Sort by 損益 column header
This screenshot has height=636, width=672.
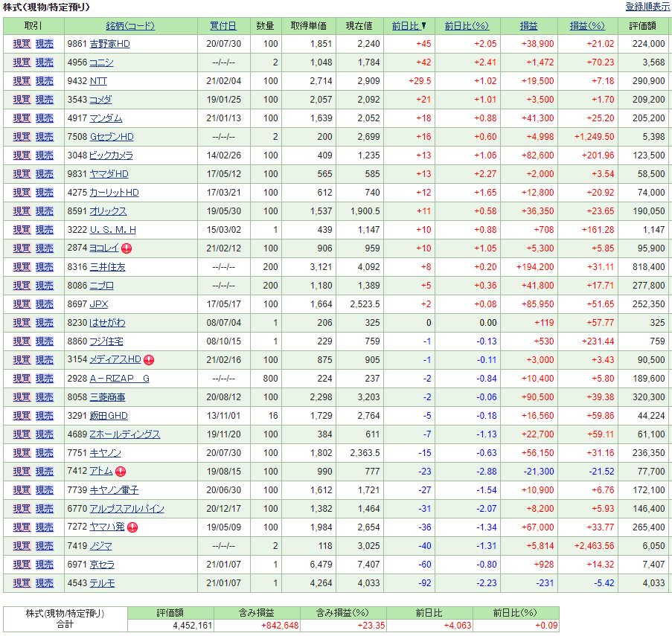(x=528, y=26)
